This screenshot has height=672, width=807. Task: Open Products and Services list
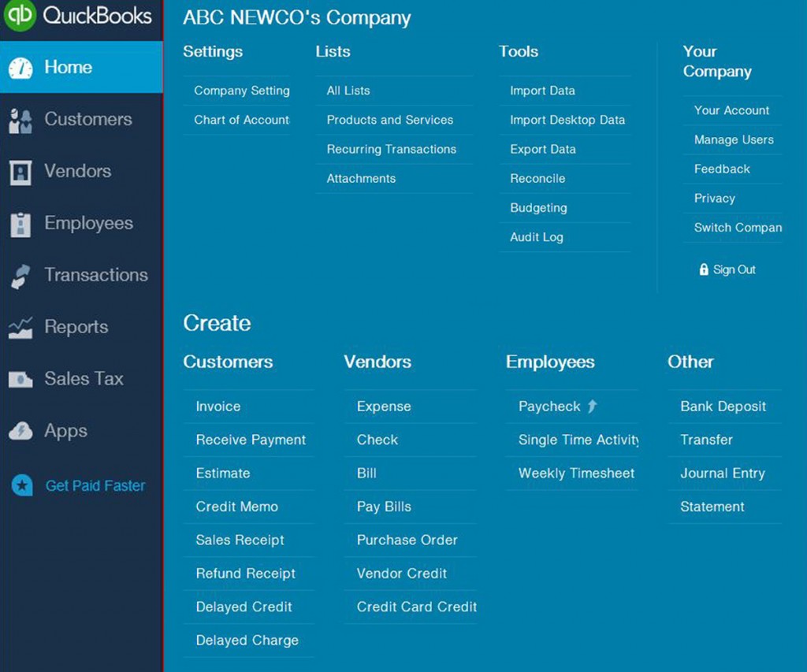point(390,120)
